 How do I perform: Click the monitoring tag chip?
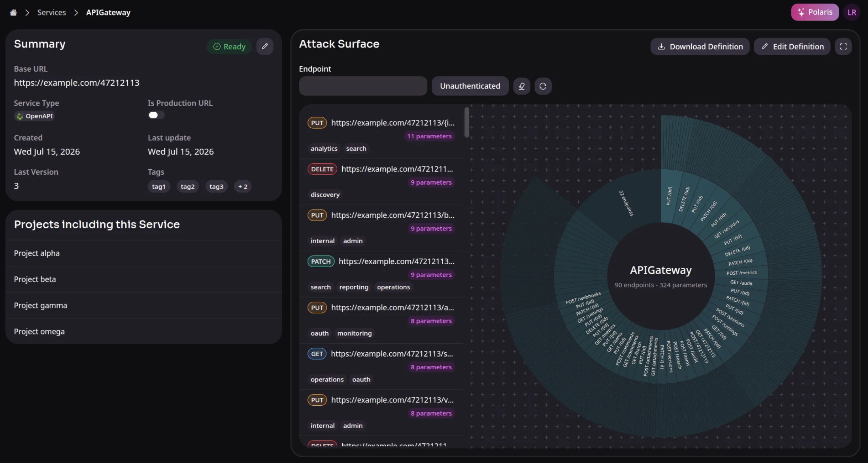tap(355, 333)
